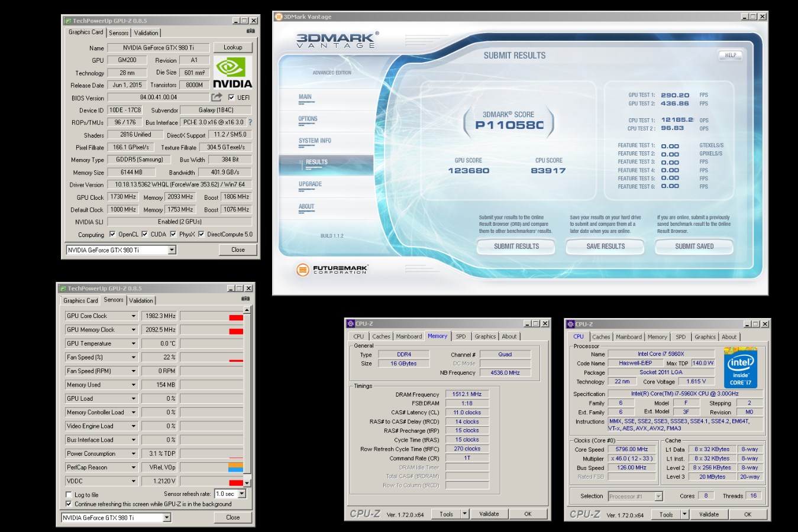
Task: Click the HELP button in 3DMark Vantage
Action: 731,55
